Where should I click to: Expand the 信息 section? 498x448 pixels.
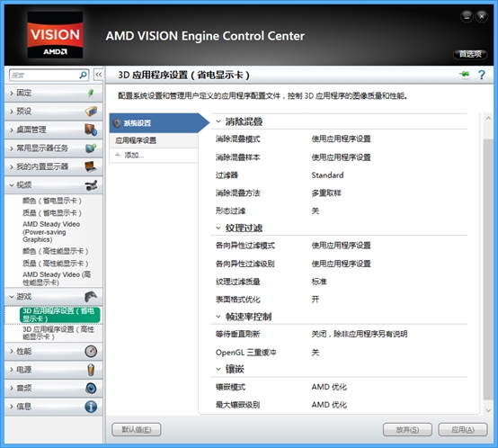pos(12,407)
